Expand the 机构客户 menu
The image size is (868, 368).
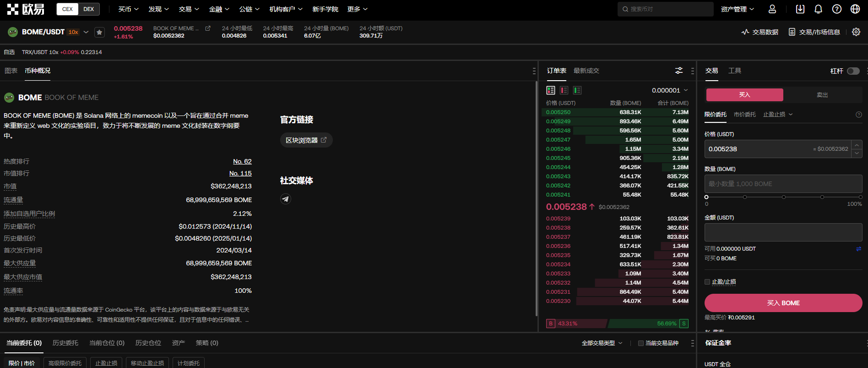click(286, 9)
